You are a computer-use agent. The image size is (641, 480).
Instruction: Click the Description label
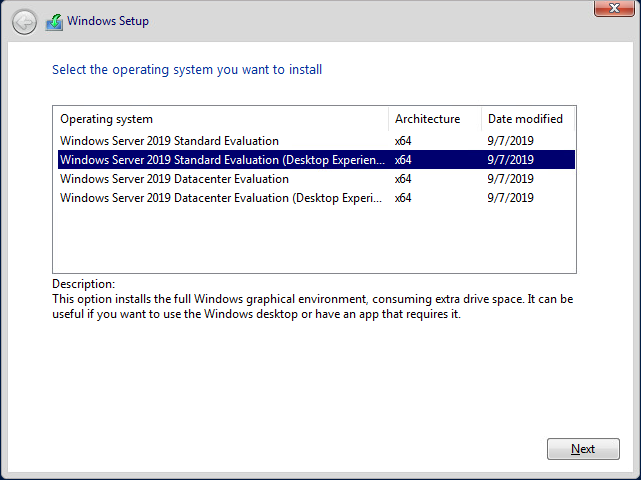[x=83, y=284]
